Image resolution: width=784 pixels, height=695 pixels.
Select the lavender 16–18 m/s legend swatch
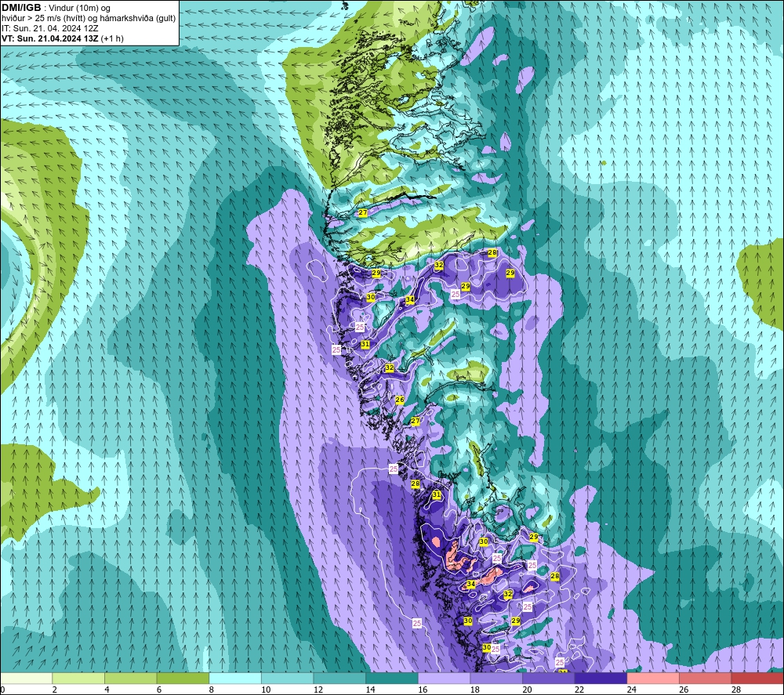(x=444, y=679)
